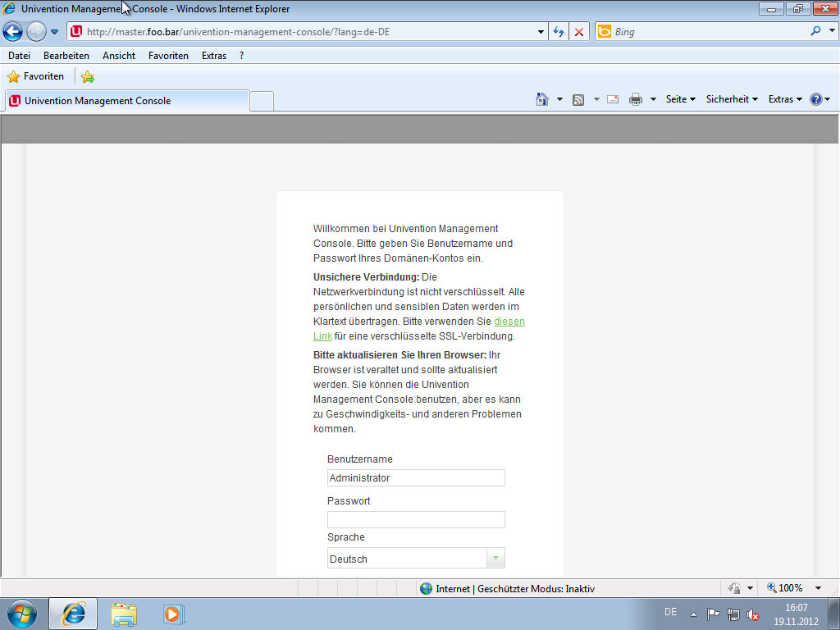Click the Favoriten button
This screenshot has height=630, width=840.
[x=36, y=76]
